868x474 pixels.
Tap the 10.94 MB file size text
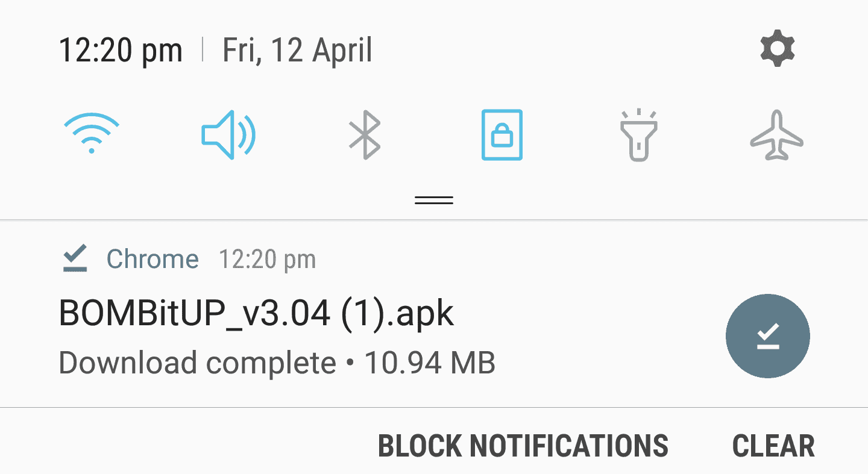pyautogui.click(x=430, y=363)
